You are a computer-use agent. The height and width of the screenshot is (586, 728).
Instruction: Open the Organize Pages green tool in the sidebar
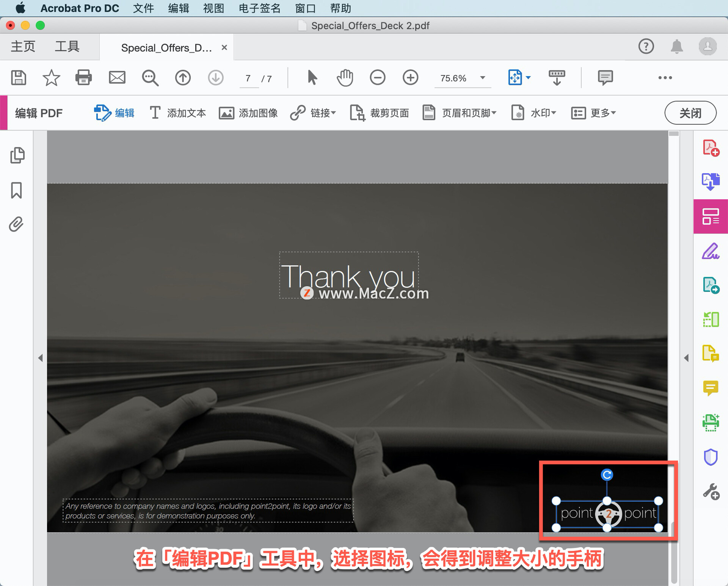tap(711, 319)
